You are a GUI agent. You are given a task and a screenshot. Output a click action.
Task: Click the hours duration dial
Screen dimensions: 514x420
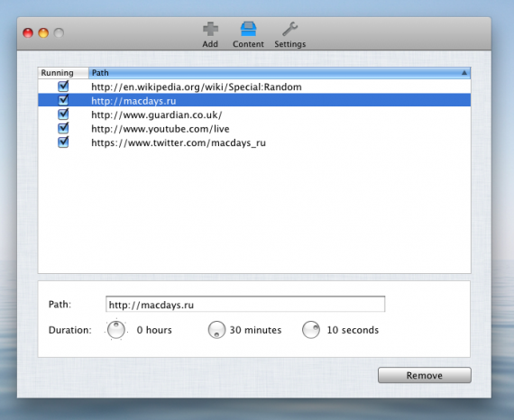point(116,330)
